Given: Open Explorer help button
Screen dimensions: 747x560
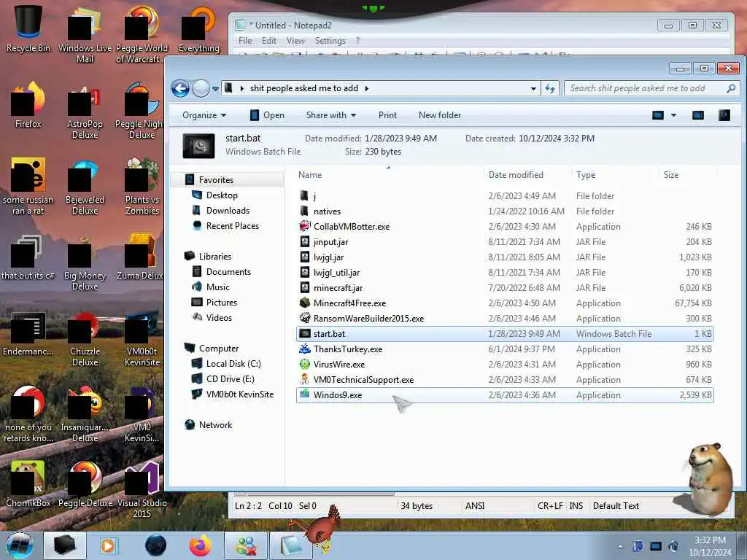Looking at the screenshot, I should pyautogui.click(x=724, y=115).
